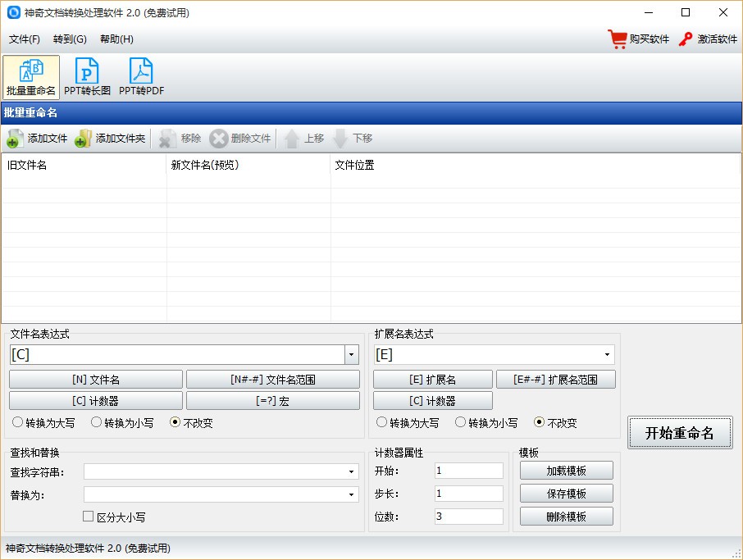Click the 添加文件夹 add folder icon
743x560 pixels.
pos(83,139)
